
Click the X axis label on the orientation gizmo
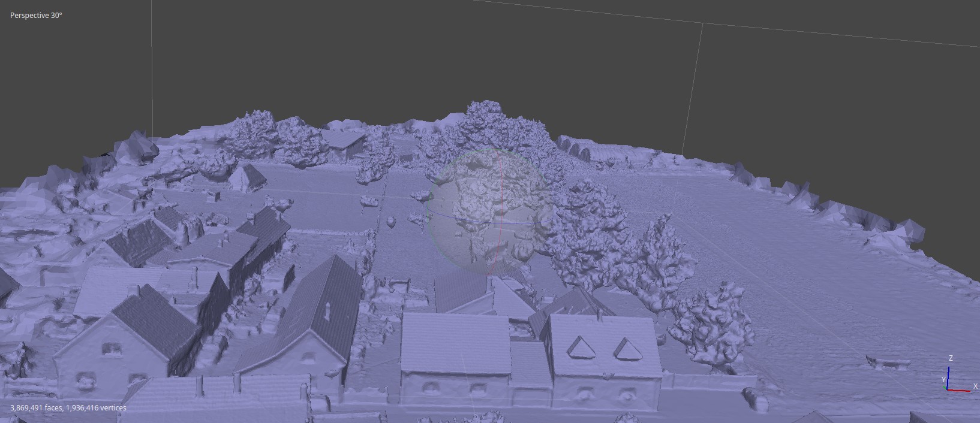[976, 387]
